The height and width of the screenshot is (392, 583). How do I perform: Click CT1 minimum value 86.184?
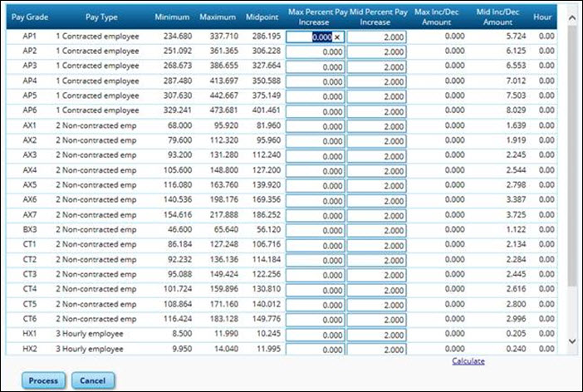(179, 244)
